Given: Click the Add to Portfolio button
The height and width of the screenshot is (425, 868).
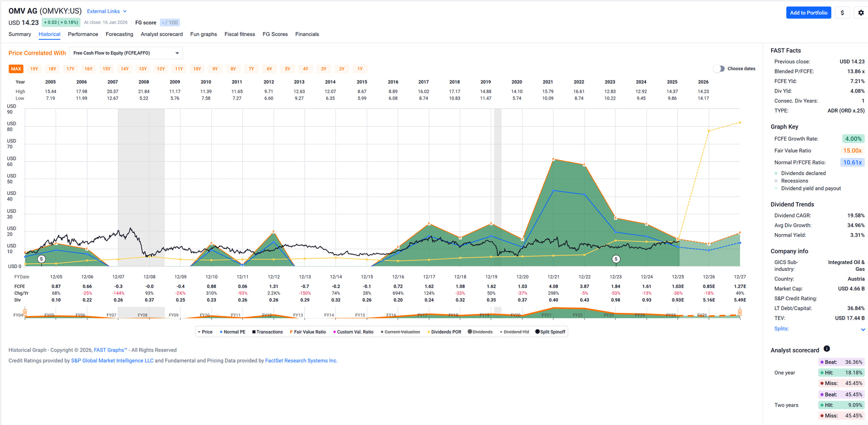Looking at the screenshot, I should [808, 13].
